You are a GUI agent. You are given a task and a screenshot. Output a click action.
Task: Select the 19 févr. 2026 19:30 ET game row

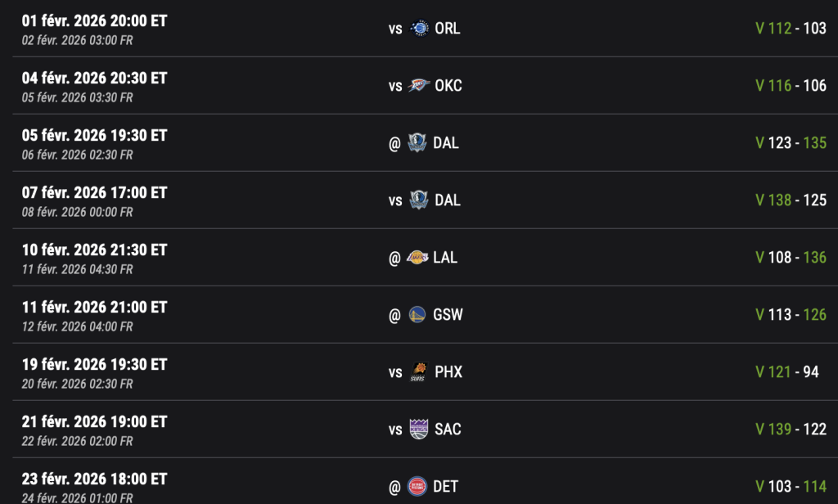[94, 365]
